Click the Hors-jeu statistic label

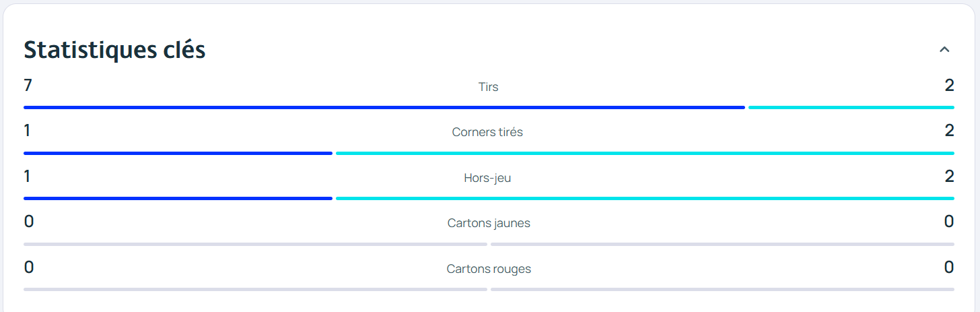click(488, 178)
